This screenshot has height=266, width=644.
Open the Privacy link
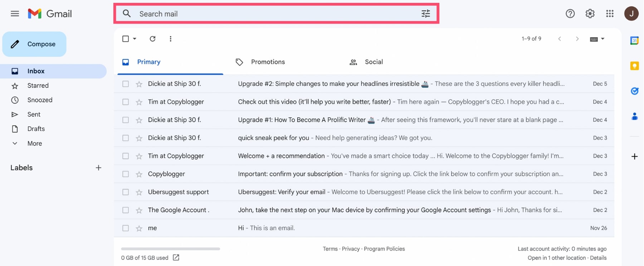[x=351, y=249]
